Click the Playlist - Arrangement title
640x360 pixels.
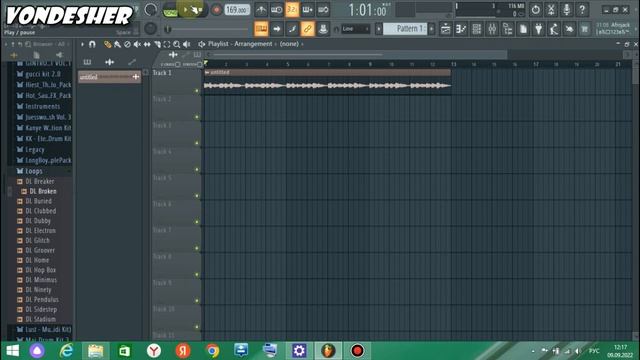pyautogui.click(x=240, y=44)
